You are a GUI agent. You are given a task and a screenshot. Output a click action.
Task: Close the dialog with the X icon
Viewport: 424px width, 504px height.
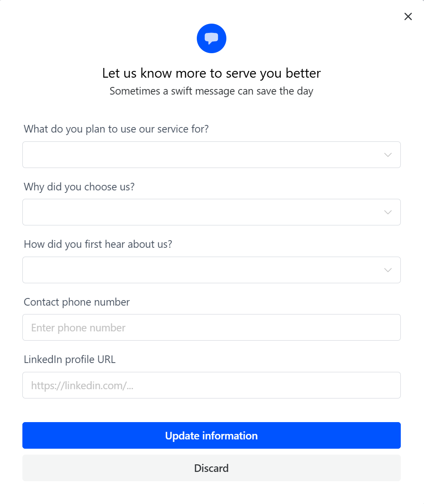click(x=408, y=16)
